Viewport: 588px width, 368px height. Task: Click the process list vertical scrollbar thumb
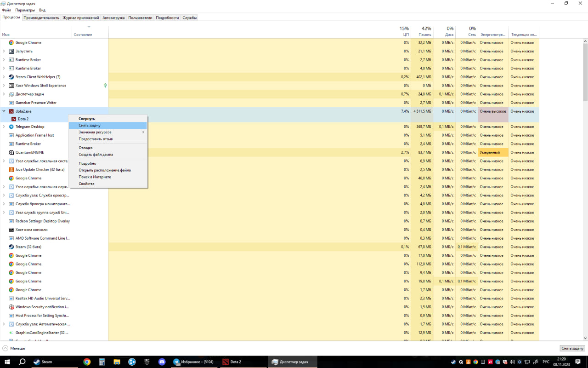585,72
